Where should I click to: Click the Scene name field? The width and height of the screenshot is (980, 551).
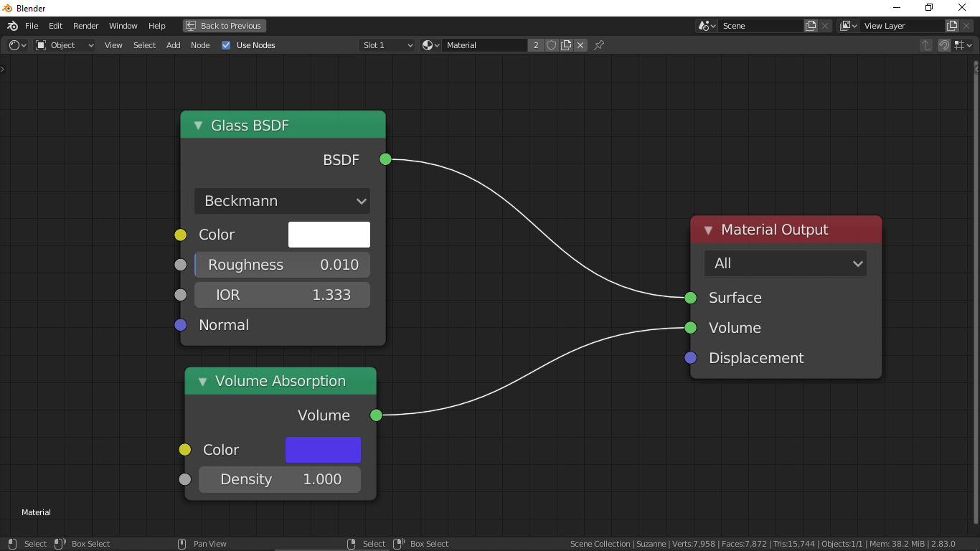[760, 26]
